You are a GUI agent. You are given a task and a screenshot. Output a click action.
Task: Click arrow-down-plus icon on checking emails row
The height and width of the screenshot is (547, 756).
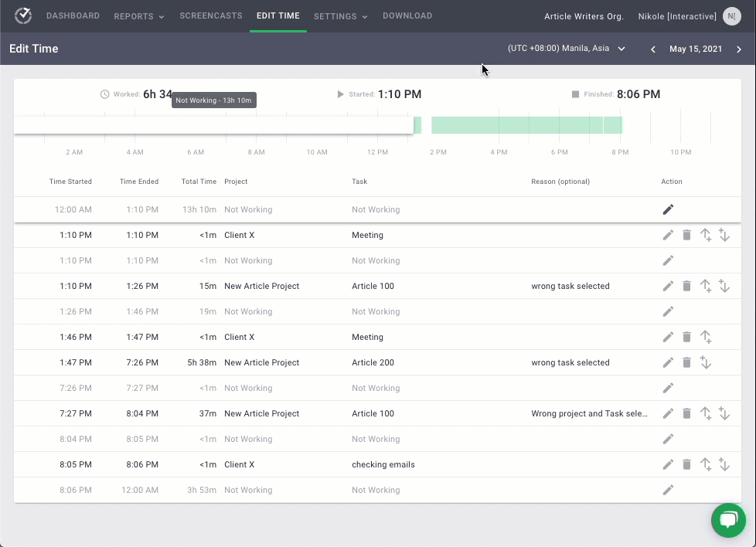tap(724, 465)
